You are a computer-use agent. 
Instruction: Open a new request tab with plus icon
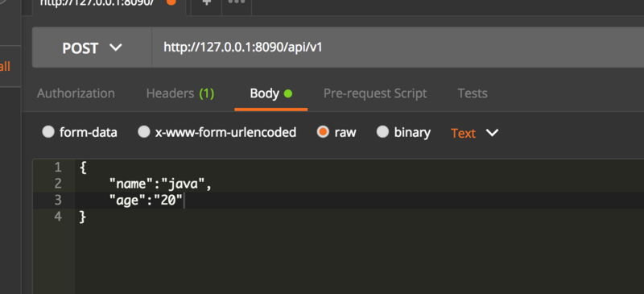click(x=207, y=3)
